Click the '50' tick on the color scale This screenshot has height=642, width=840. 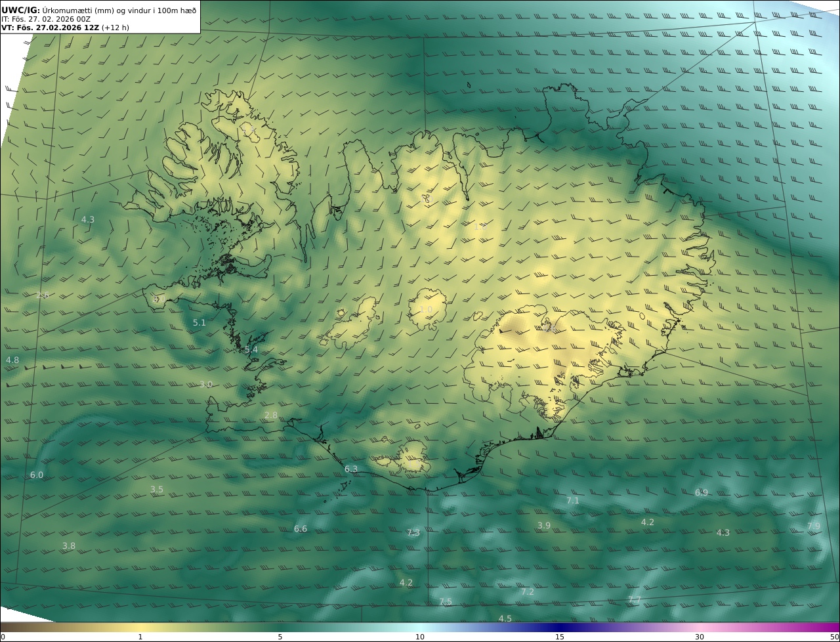pyautogui.click(x=835, y=637)
